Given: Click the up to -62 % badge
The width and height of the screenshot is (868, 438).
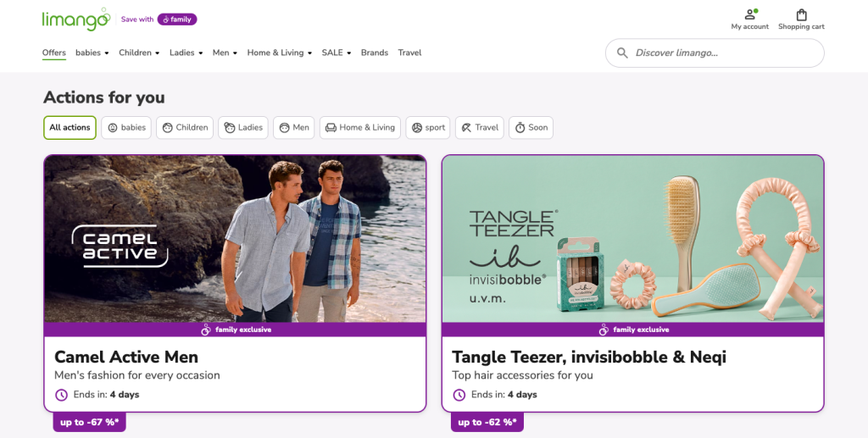Looking at the screenshot, I should tap(487, 422).
